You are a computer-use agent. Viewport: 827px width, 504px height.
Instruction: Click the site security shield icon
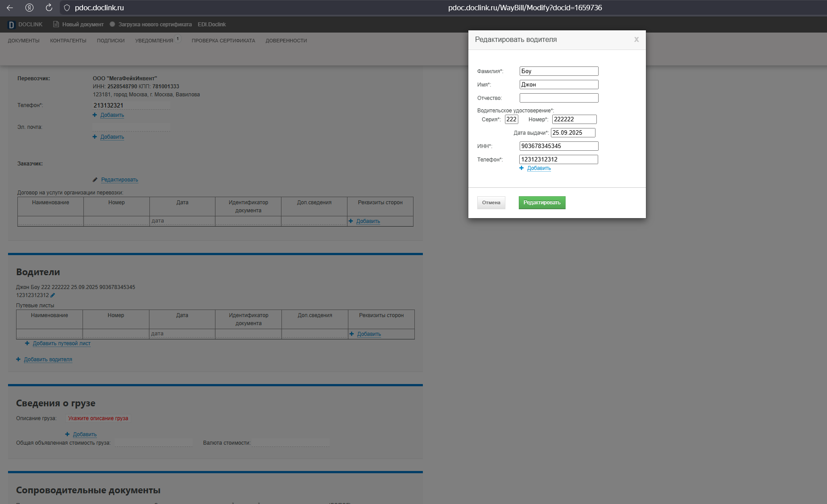(x=67, y=8)
